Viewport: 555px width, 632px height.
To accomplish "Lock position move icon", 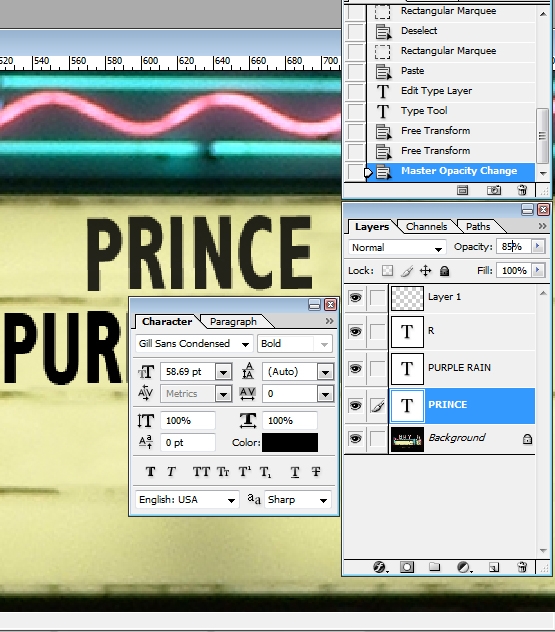I will click(x=426, y=270).
